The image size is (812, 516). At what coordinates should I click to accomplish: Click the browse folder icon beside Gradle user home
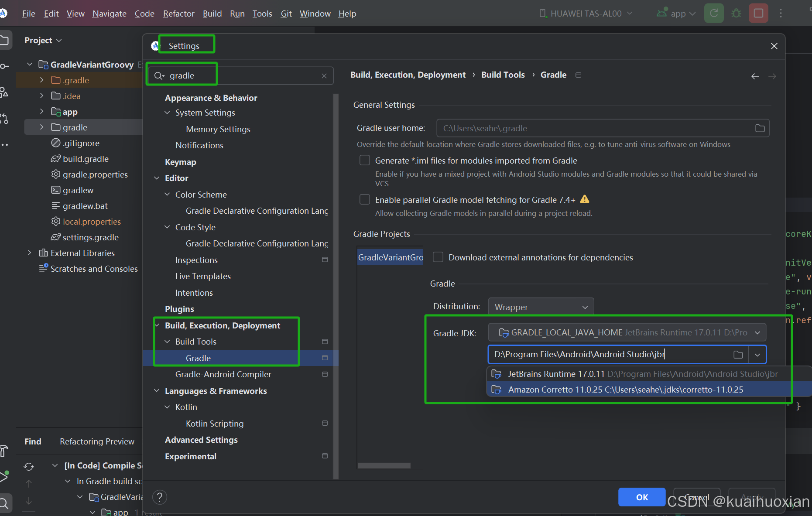point(760,128)
